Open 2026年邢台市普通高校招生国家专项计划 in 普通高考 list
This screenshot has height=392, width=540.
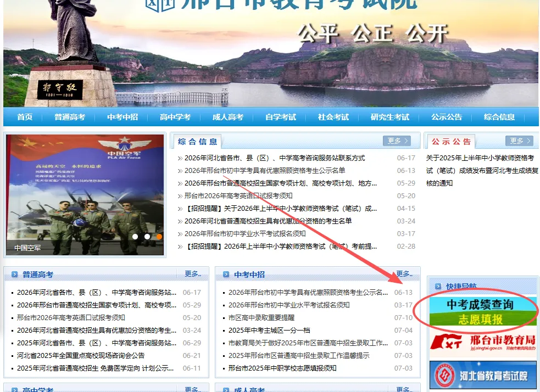[97, 305]
